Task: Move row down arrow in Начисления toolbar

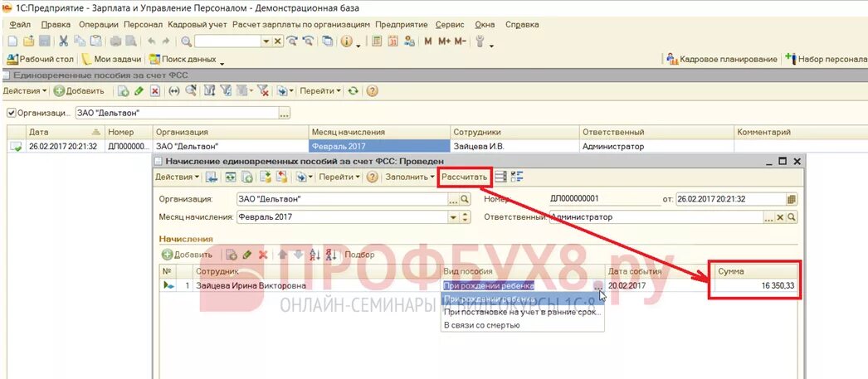Action: coord(299,255)
